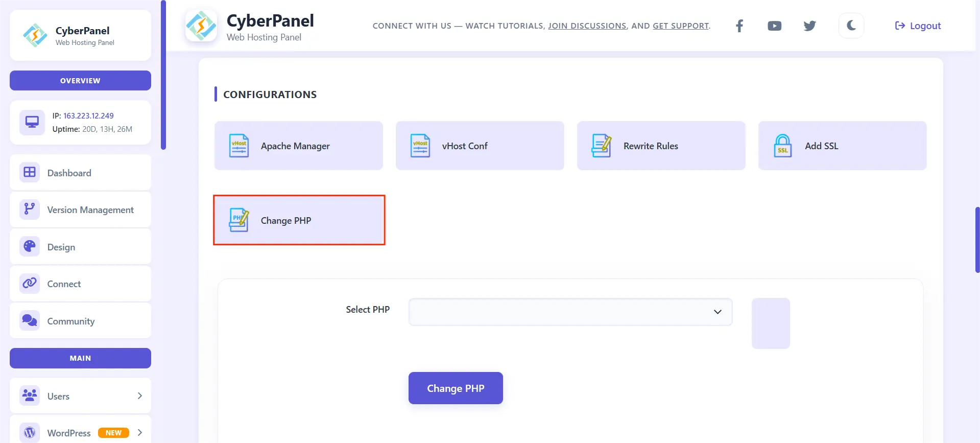Click the Community chat bubbles icon
This screenshot has height=443, width=980.
(30, 320)
